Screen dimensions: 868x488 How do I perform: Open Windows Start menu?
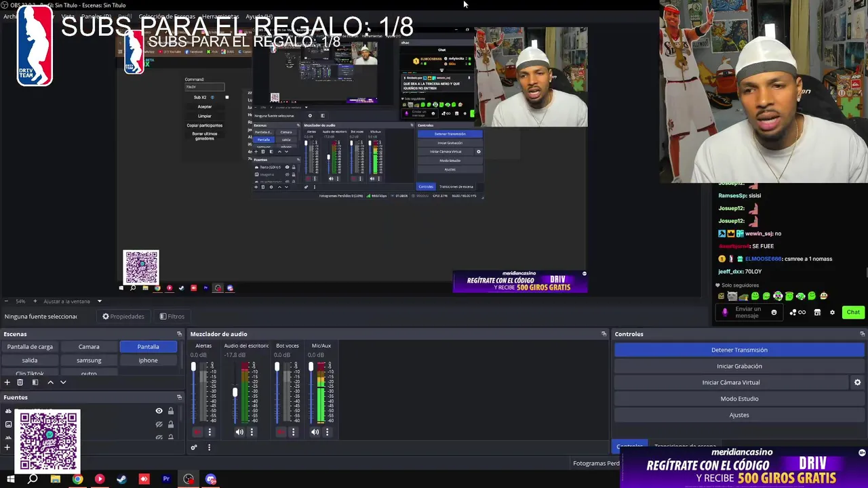pos(10,479)
